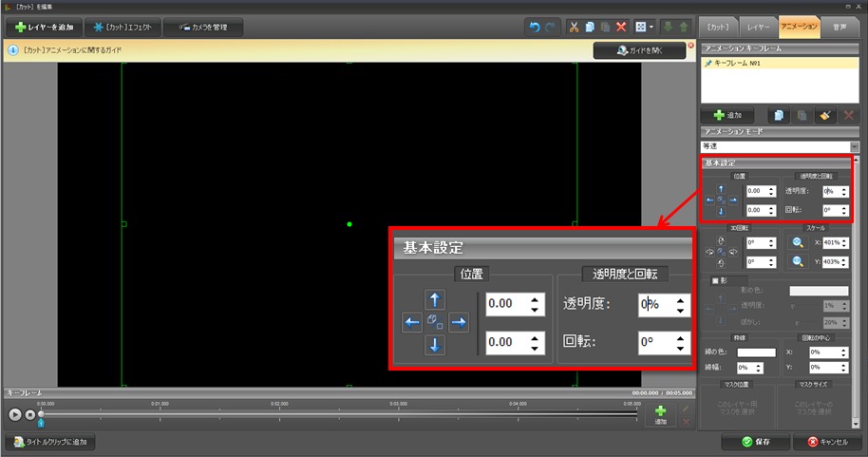Click the brush clear icon under keyframe list
Viewport: 868px width, 457px height.
pyautogui.click(x=825, y=115)
